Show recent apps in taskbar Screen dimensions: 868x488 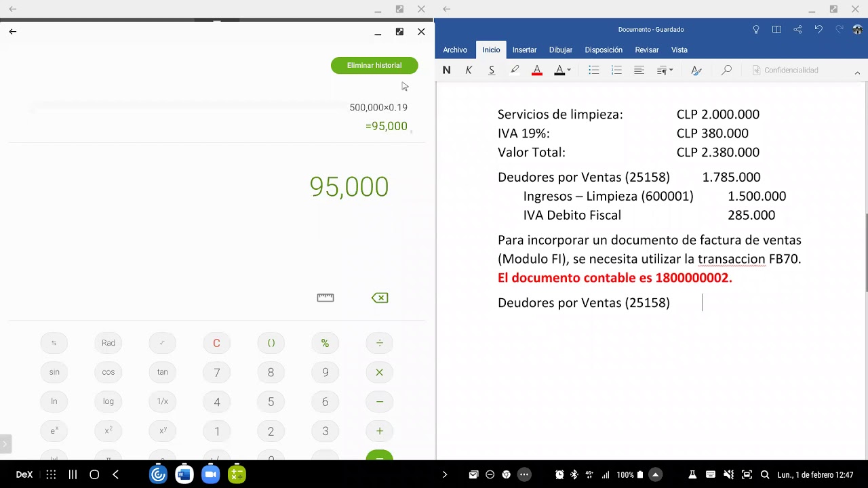[73, 474]
